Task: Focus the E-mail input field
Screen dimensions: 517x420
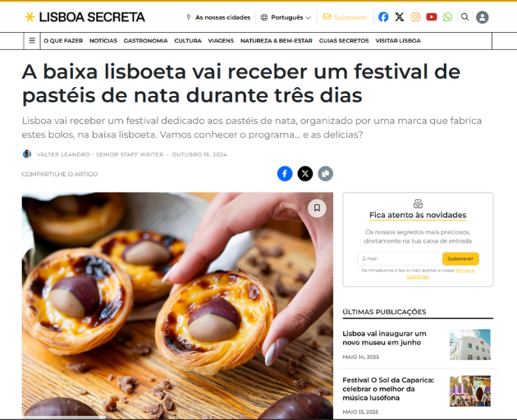Action: [400, 258]
